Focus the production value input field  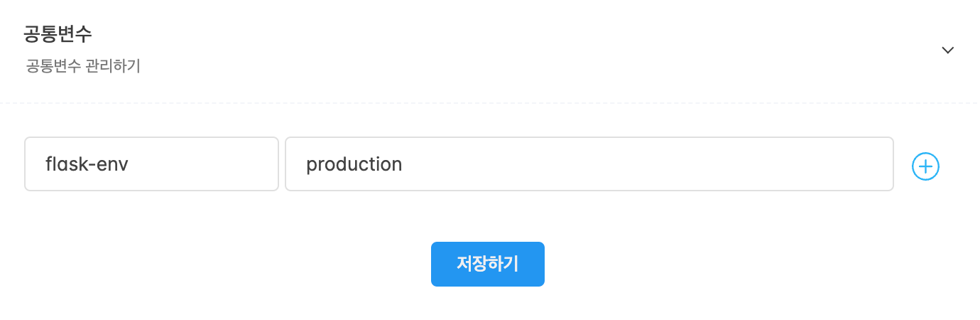tap(589, 164)
